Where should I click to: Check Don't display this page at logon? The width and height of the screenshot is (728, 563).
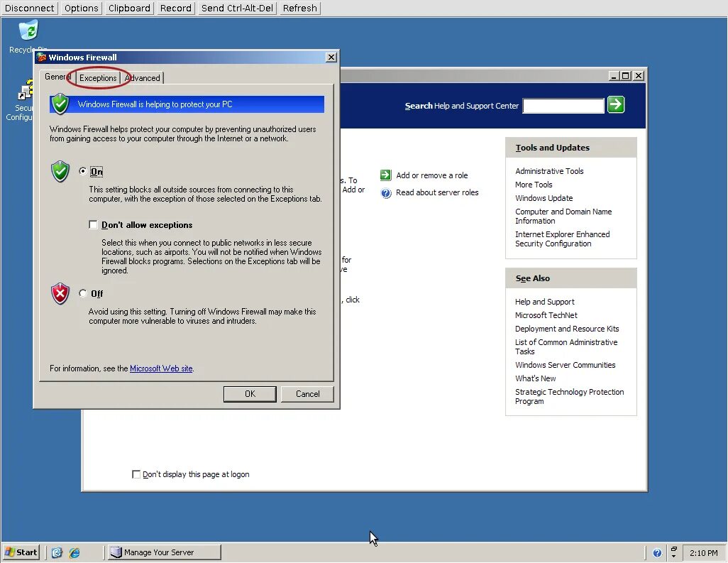pyautogui.click(x=136, y=474)
